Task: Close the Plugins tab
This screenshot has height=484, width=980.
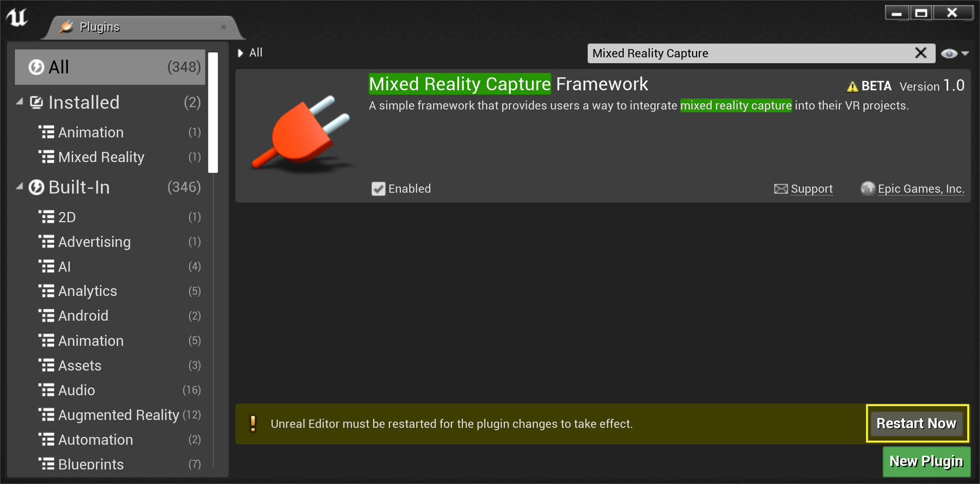Action: [x=224, y=27]
